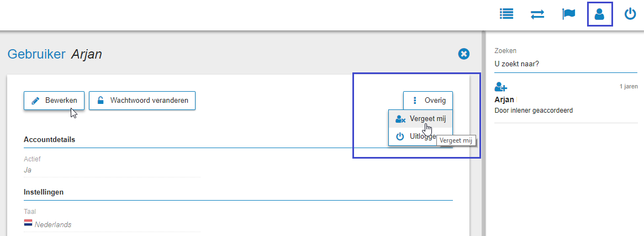Viewport: 644px width, 236px height.
Task: Click the Accountdetails section heading
Action: click(x=50, y=139)
